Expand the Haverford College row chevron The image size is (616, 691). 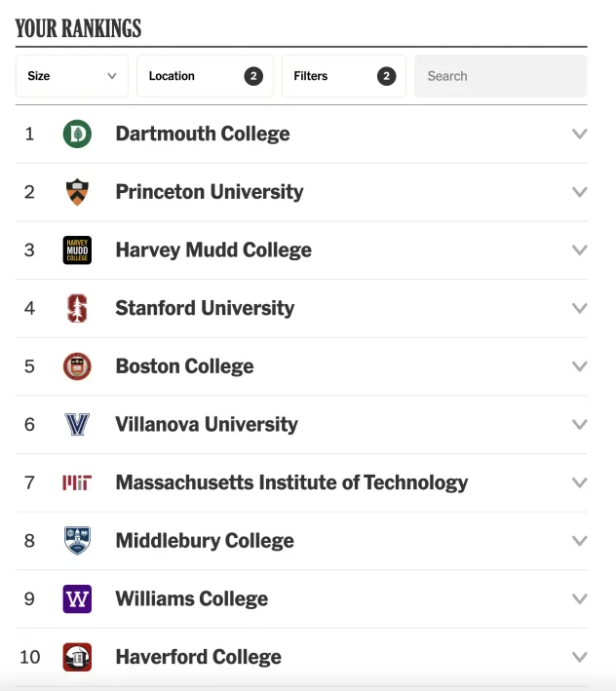[580, 657]
